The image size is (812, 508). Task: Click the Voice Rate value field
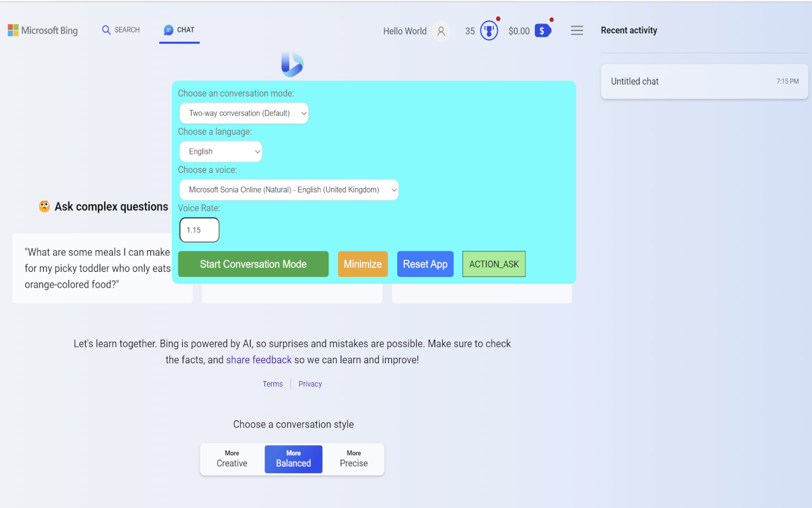tap(199, 229)
